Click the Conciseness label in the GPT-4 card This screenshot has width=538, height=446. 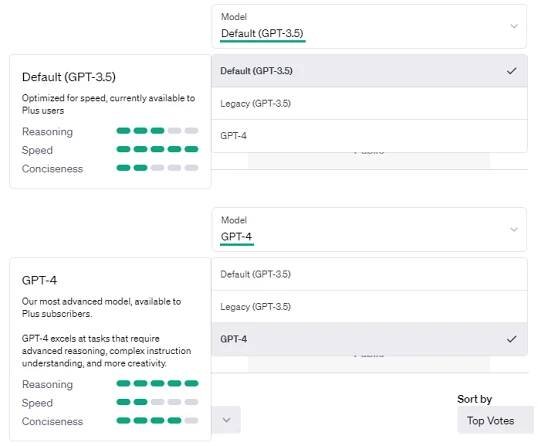click(52, 421)
